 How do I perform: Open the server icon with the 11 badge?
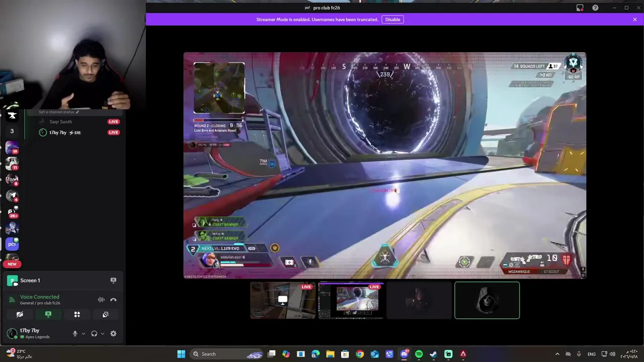click(12, 163)
